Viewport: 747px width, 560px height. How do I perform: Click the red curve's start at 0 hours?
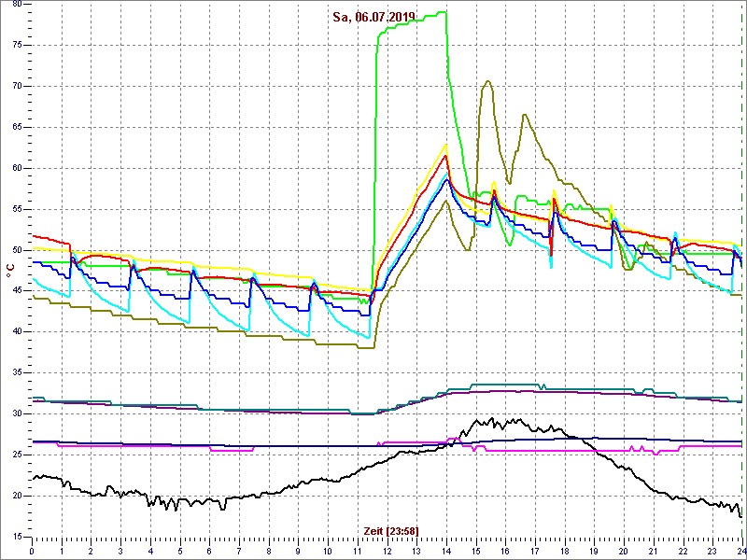[x=34, y=235]
